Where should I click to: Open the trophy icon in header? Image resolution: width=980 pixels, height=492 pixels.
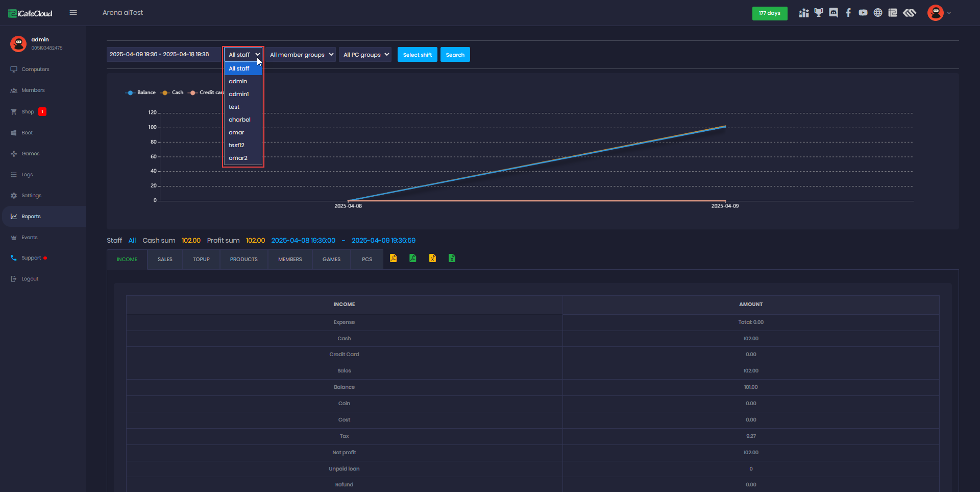coord(819,13)
